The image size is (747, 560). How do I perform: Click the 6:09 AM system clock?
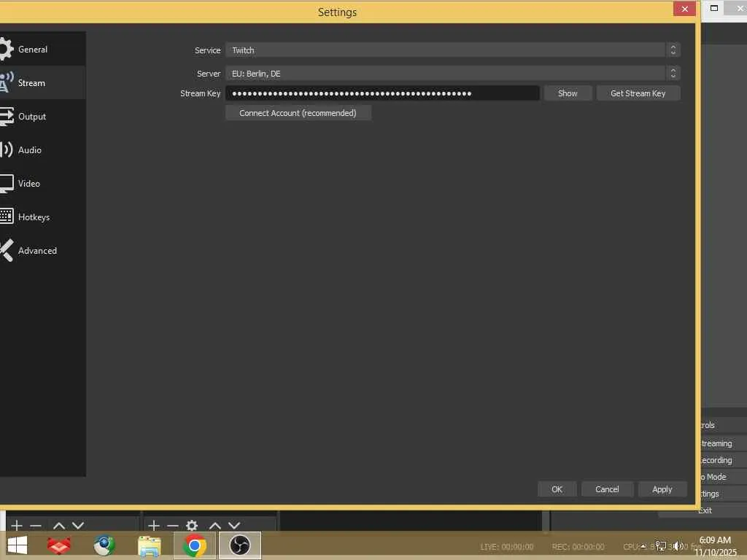coord(715,540)
